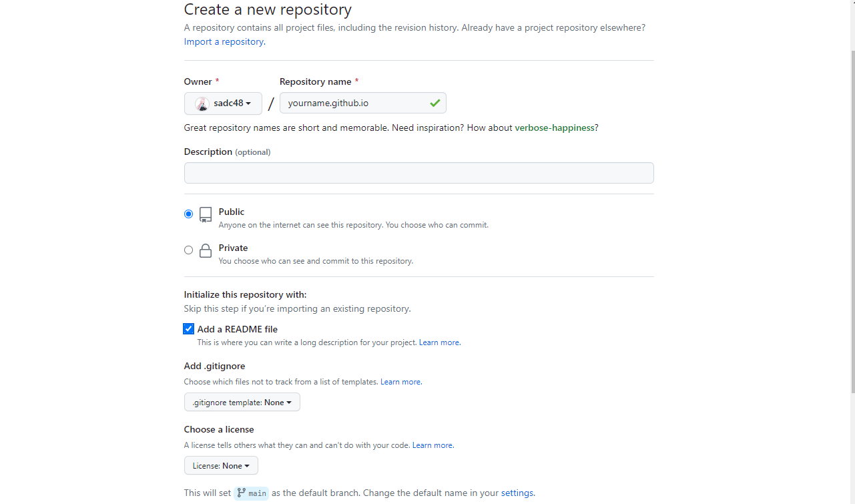855x504 pixels.
Task: Click the green checkmark in repository name field
Action: click(x=435, y=103)
